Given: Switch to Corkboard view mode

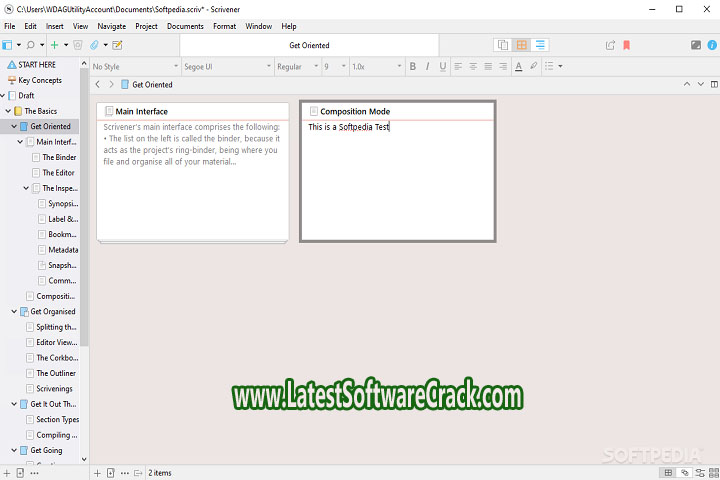Looking at the screenshot, I should [x=522, y=45].
